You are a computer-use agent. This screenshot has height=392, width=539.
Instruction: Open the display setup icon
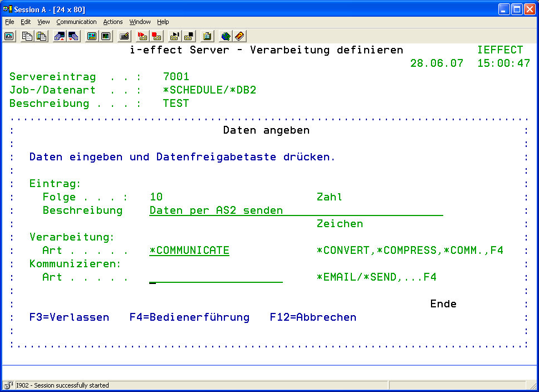(x=92, y=36)
